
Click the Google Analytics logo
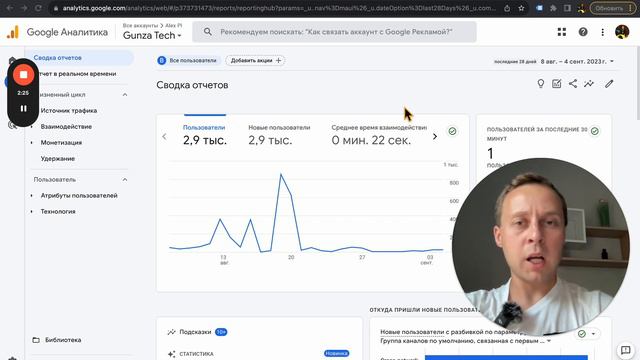pos(13,32)
